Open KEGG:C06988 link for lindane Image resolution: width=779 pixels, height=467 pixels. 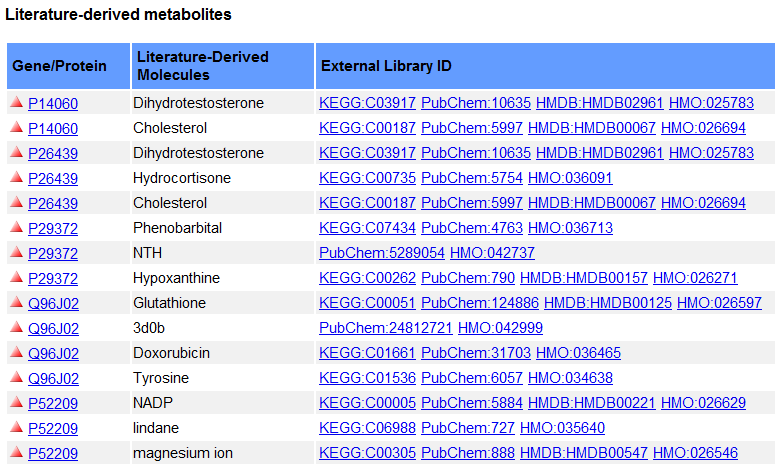pyautogui.click(x=367, y=428)
